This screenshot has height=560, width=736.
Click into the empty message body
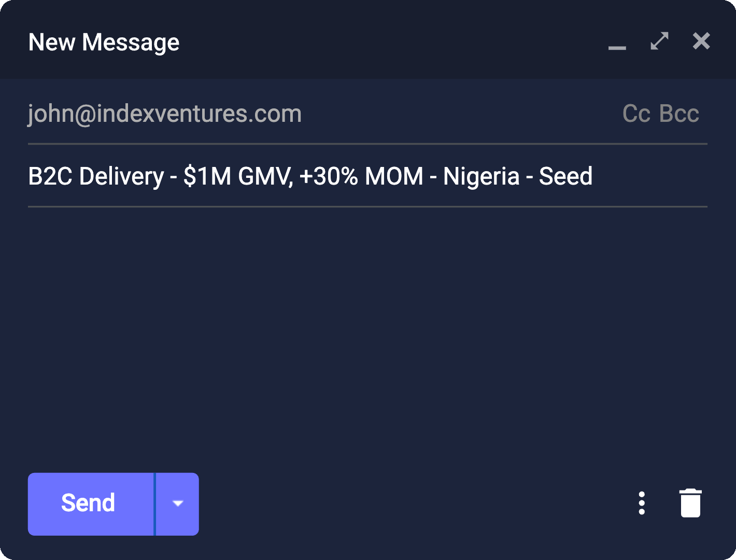[363, 332]
